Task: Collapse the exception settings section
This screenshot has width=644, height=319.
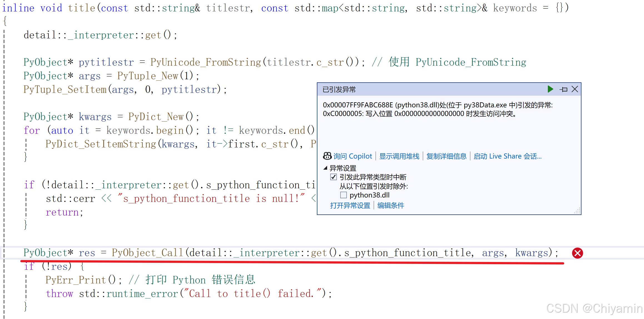Action: (x=325, y=168)
